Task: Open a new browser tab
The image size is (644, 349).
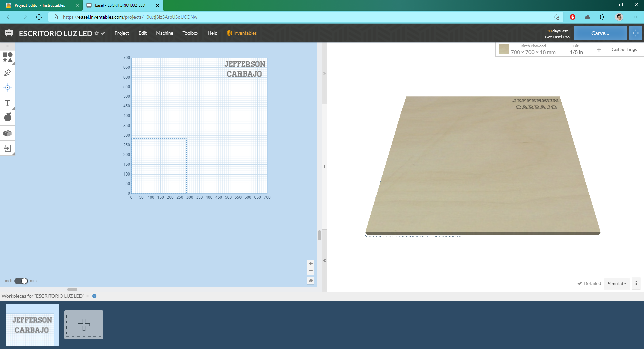Action: click(169, 5)
